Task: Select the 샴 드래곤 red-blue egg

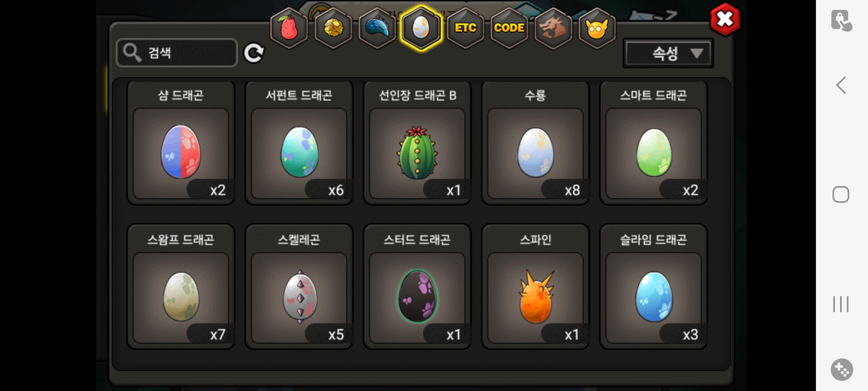Action: click(x=181, y=143)
